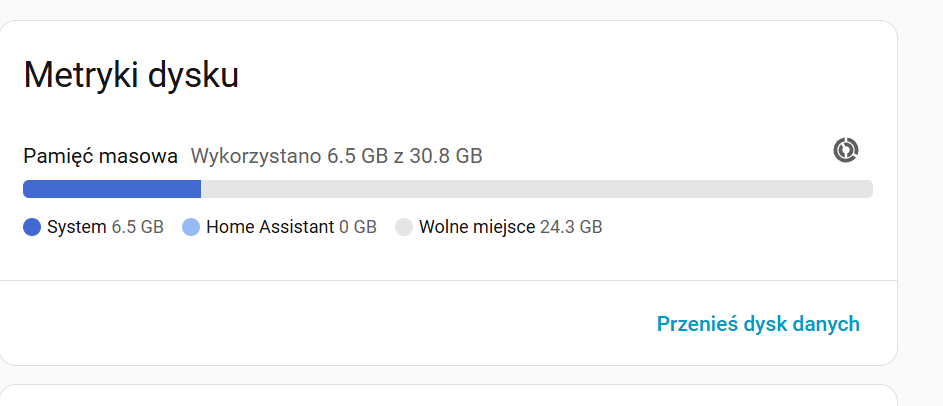Click the disk usage icon beside storage bar

click(x=846, y=151)
